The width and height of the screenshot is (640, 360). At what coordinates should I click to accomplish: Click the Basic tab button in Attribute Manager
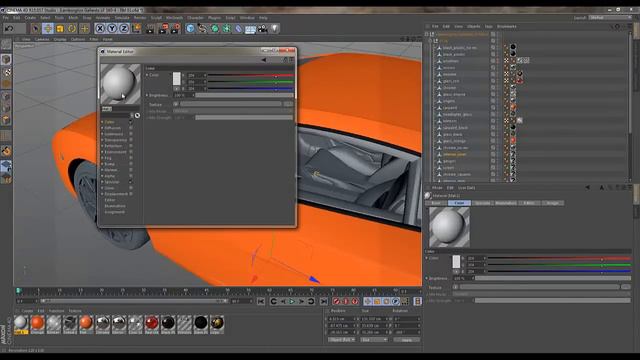click(436, 203)
